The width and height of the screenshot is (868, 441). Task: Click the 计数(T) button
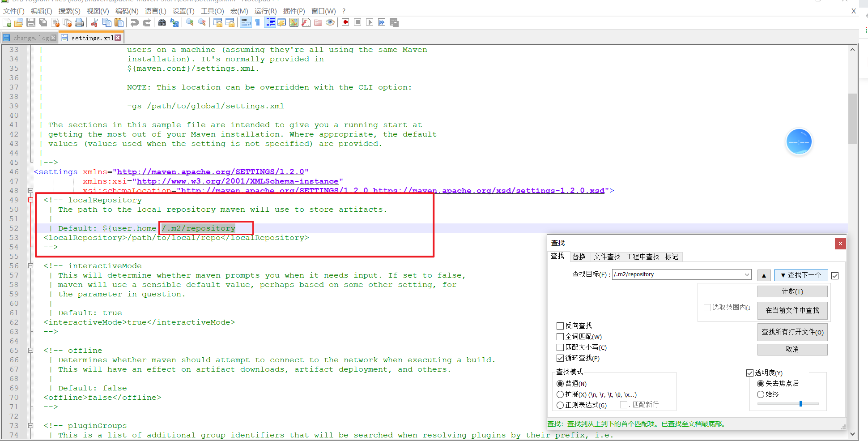(792, 291)
